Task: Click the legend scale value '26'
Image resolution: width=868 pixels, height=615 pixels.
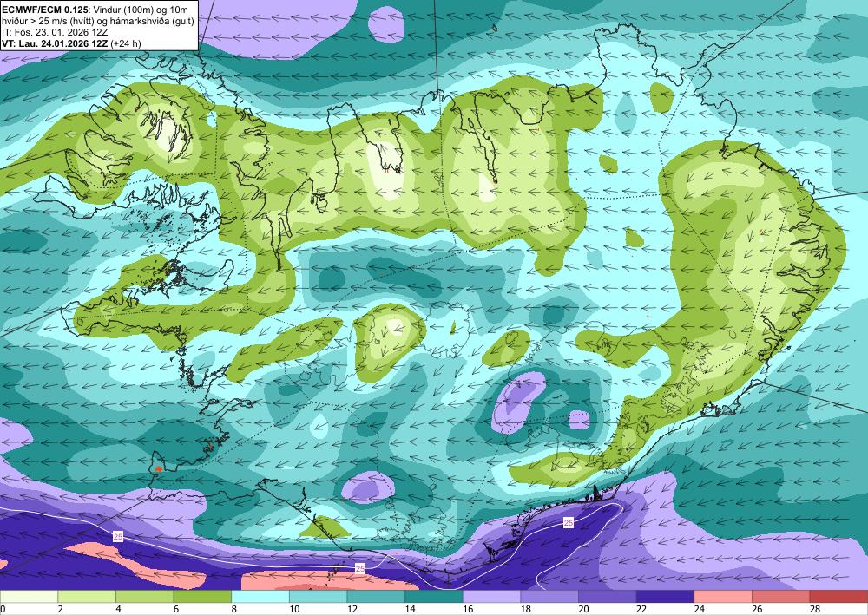Action: pyautogui.click(x=757, y=609)
